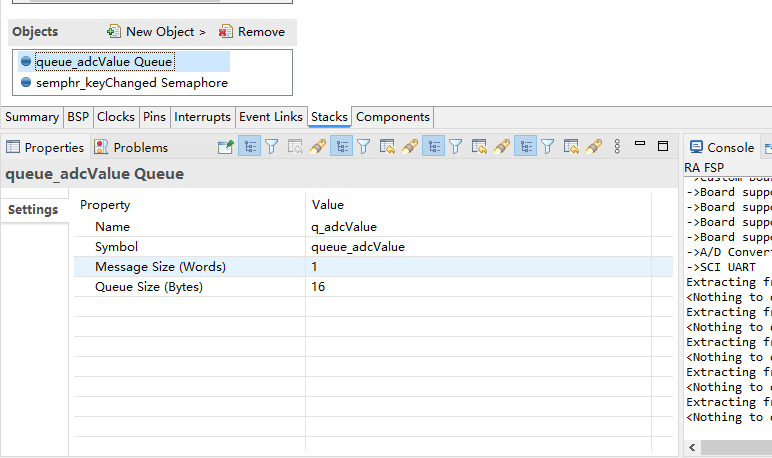Select the Settings side tab

pyautogui.click(x=33, y=210)
